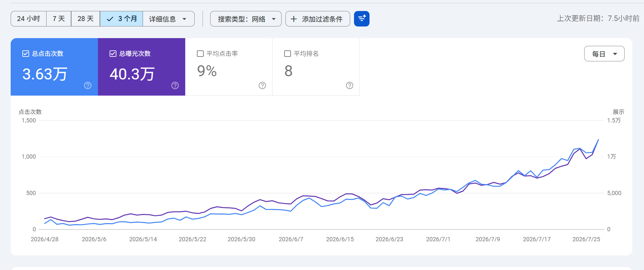The height and width of the screenshot is (270, 644).
Task: Click the 3.63万 total clicks value
Action: point(45,74)
